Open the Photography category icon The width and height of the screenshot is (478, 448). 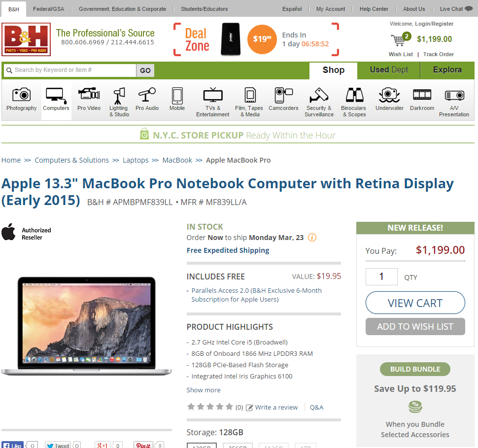(x=21, y=95)
